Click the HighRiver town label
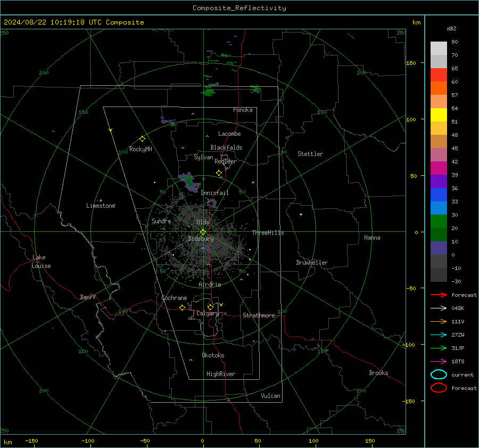479x448 pixels. click(221, 374)
